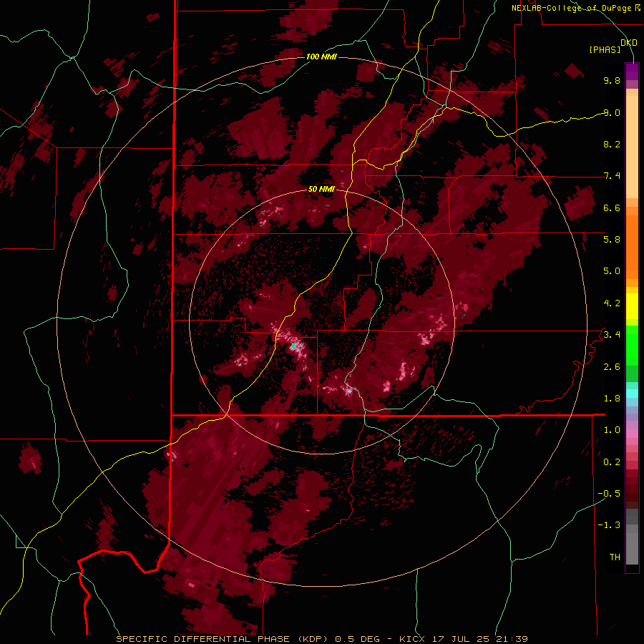The height and width of the screenshot is (644, 644).
Task: Click the 7.4 color scale value
Action: tap(612, 176)
